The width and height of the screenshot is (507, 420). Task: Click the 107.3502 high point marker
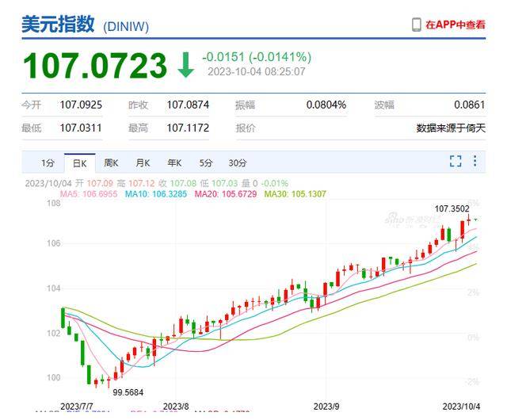point(451,208)
